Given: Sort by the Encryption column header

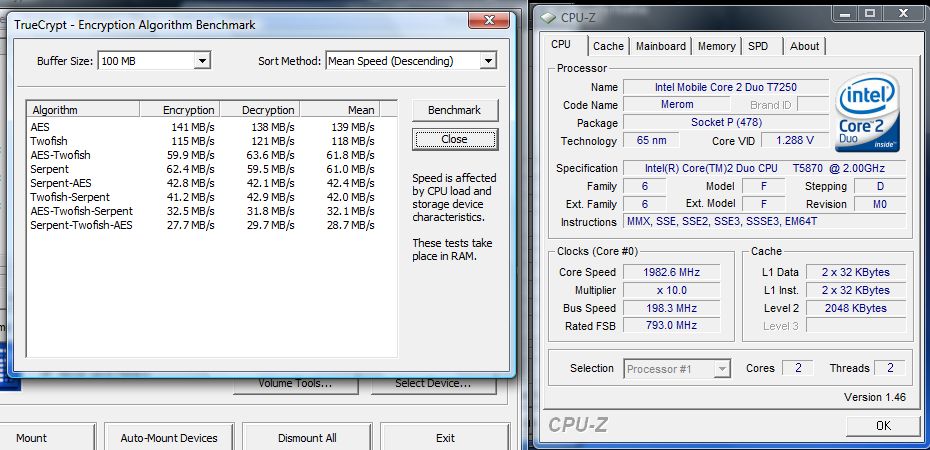Looking at the screenshot, I should (x=180, y=110).
